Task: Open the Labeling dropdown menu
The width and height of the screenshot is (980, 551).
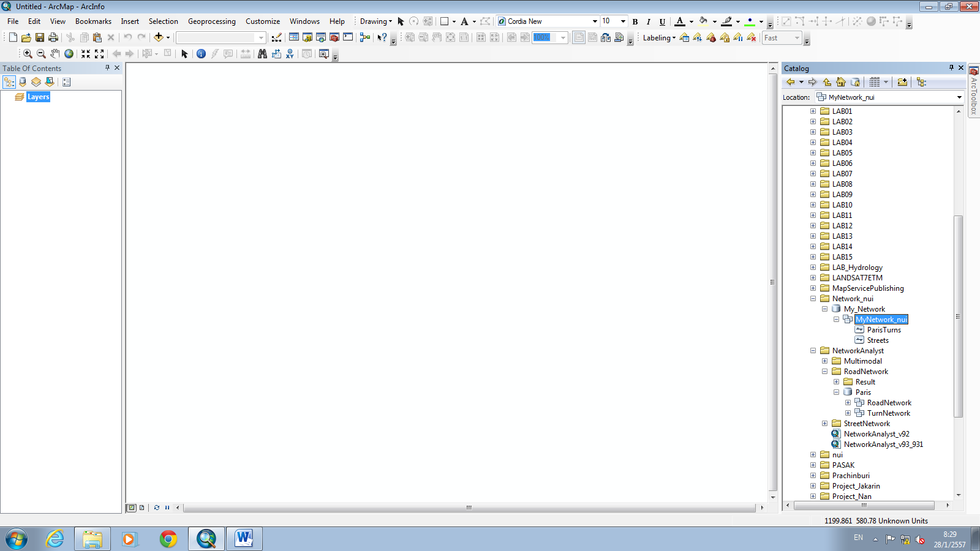Action: [x=659, y=38]
